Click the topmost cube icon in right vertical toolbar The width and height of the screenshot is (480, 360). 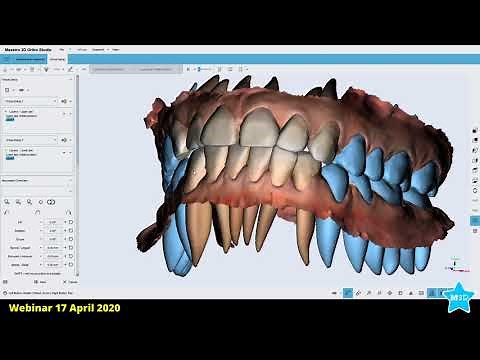tap(475, 130)
